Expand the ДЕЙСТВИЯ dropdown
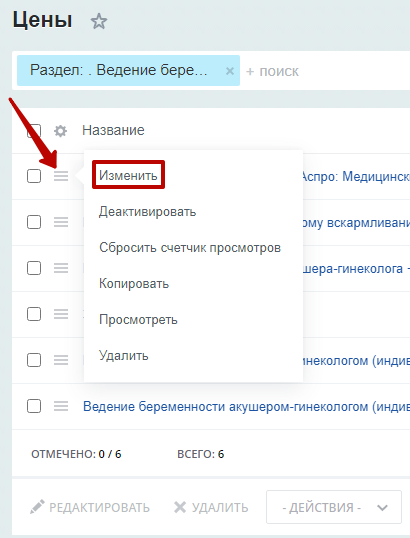Image resolution: width=410 pixels, height=538 pixels. point(334,507)
